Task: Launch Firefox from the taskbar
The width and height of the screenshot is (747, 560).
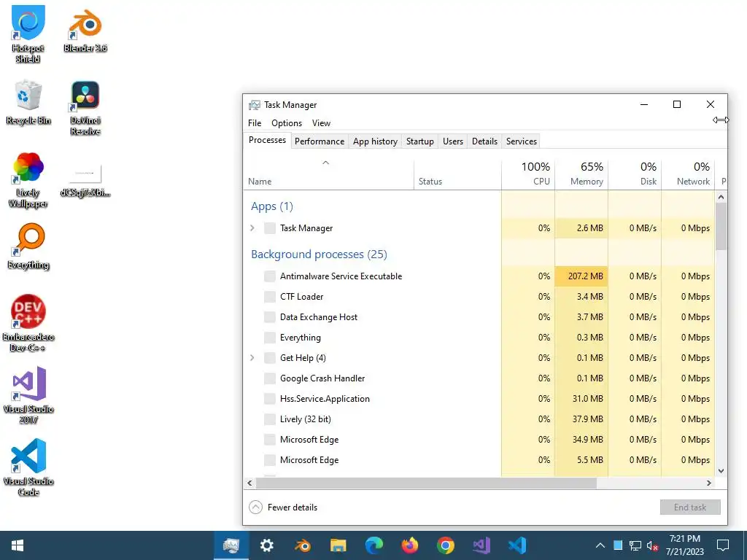Action: [410, 545]
